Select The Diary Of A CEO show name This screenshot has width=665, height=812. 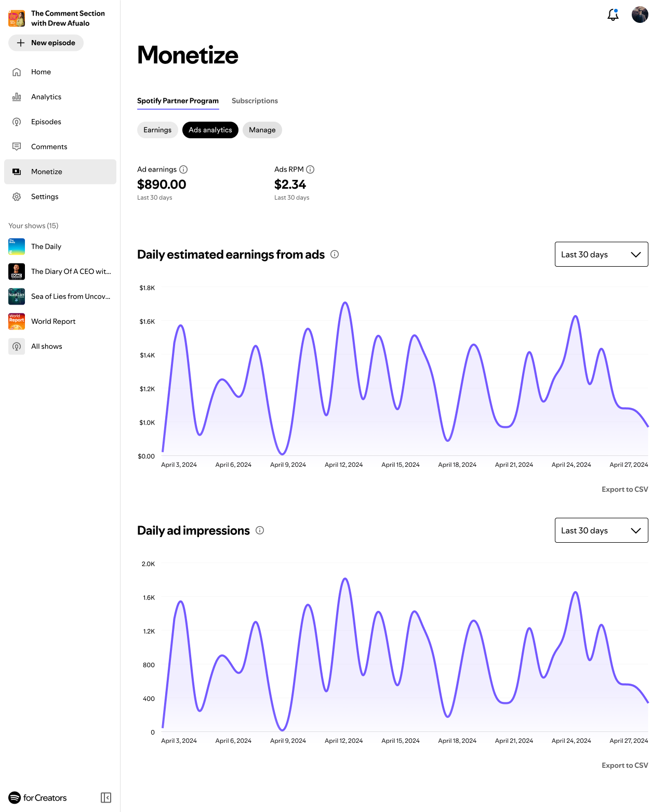point(71,271)
